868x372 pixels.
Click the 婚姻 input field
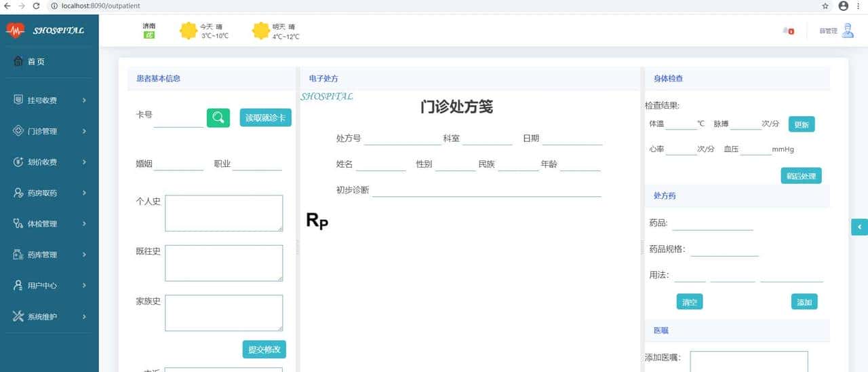click(179, 164)
